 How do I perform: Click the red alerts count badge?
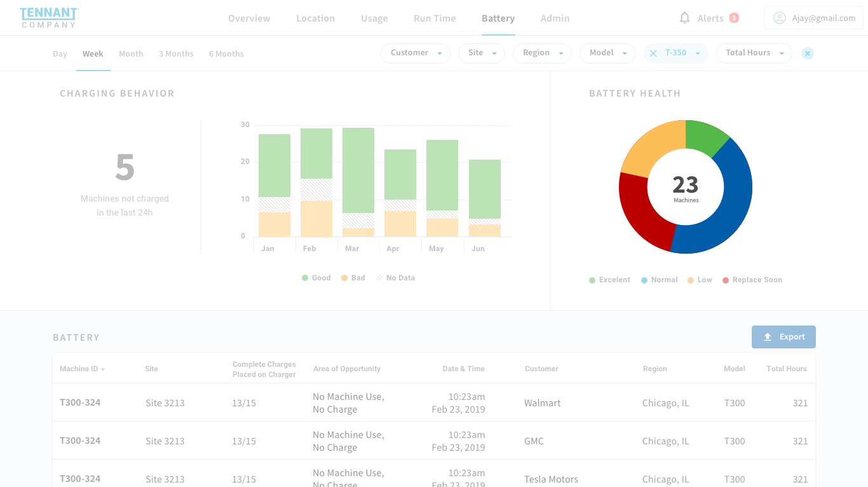(x=734, y=18)
